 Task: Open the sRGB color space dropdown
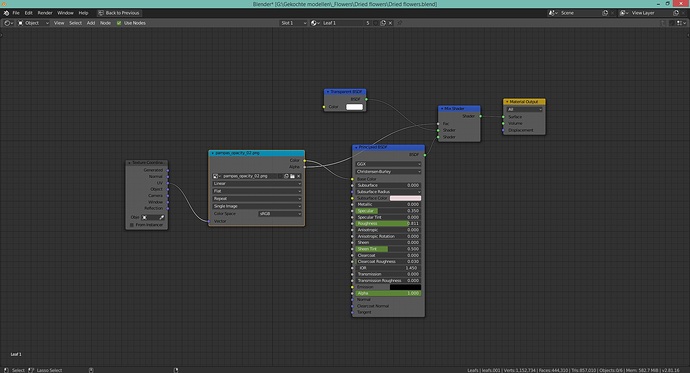pyautogui.click(x=280, y=214)
